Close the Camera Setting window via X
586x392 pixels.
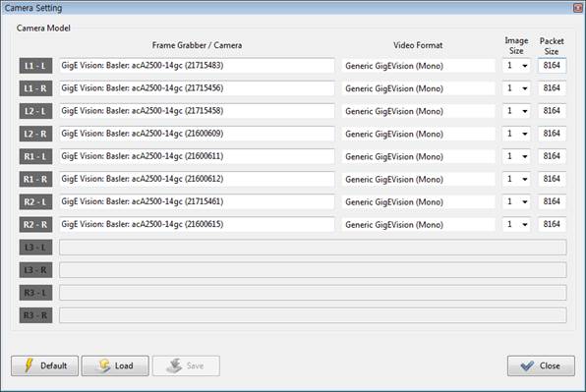pyautogui.click(x=578, y=8)
